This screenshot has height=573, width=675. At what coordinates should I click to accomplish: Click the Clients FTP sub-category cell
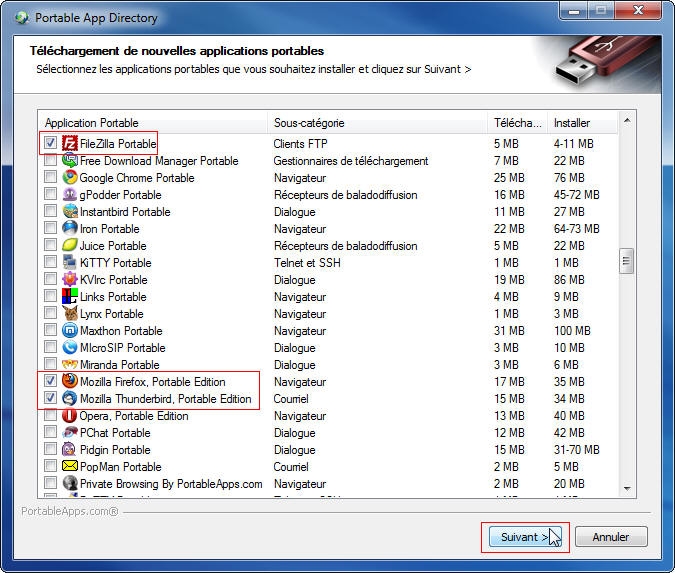coord(300,144)
